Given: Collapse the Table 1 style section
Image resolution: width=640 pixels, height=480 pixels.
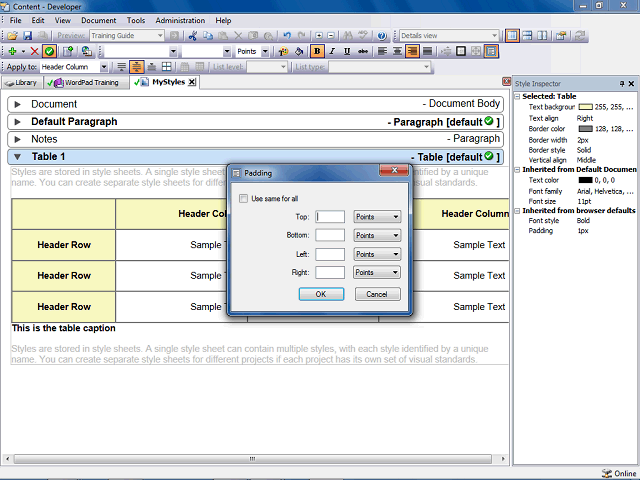Looking at the screenshot, I should pyautogui.click(x=17, y=157).
